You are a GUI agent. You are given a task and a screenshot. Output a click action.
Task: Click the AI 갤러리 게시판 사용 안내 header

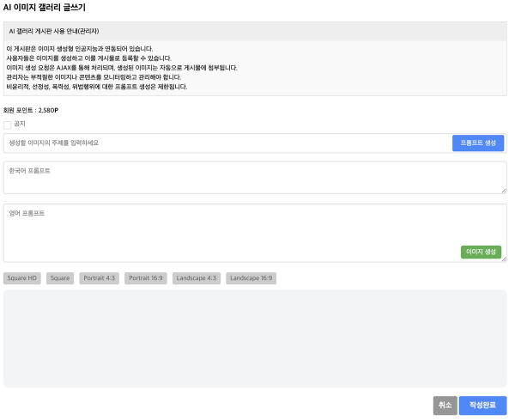(54, 31)
